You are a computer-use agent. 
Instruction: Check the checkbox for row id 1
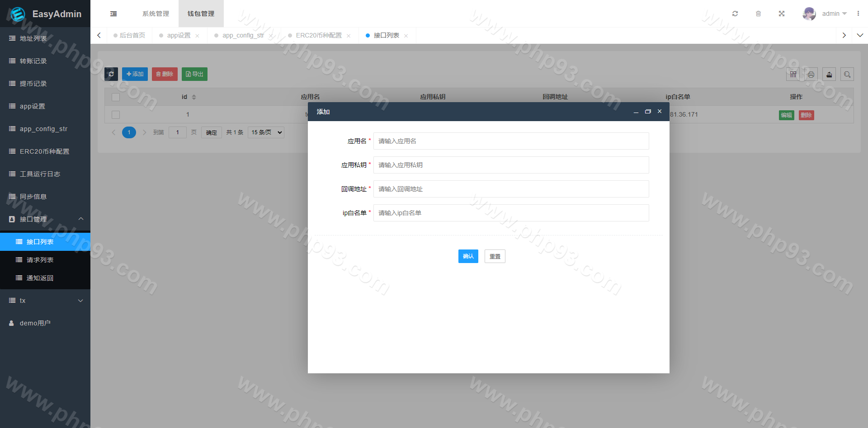(x=116, y=115)
